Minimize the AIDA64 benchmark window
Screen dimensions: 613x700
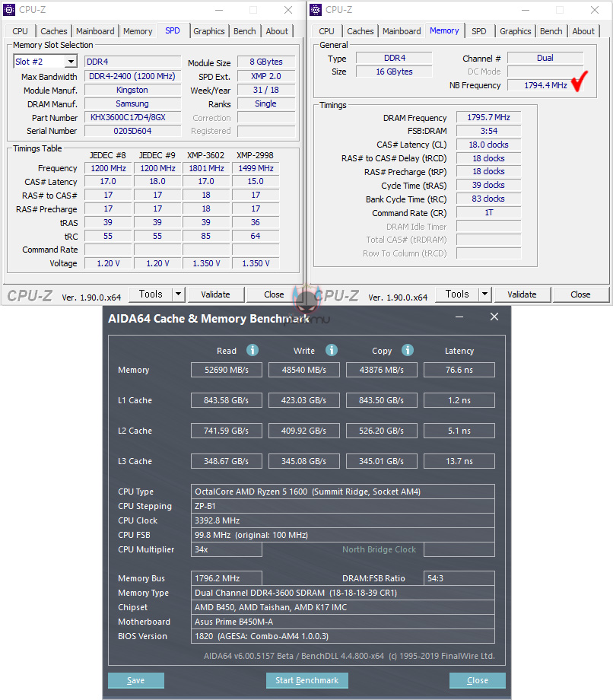[459, 317]
